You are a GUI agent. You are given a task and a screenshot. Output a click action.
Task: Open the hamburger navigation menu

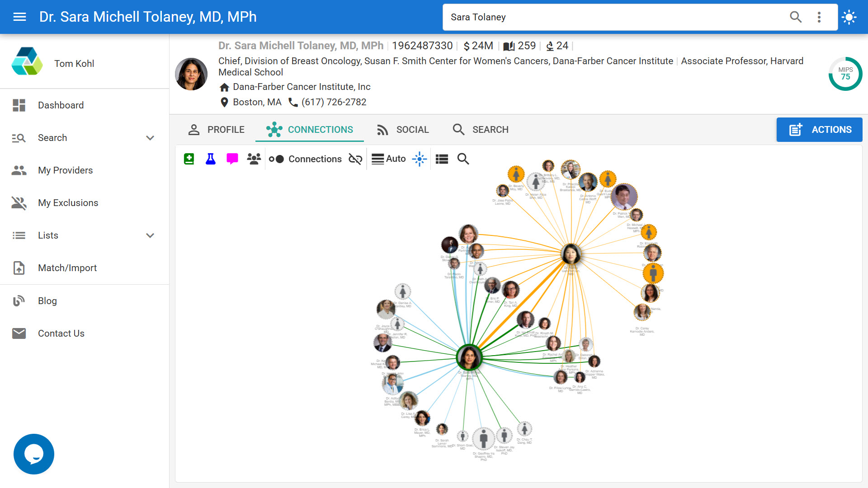coord(19,17)
